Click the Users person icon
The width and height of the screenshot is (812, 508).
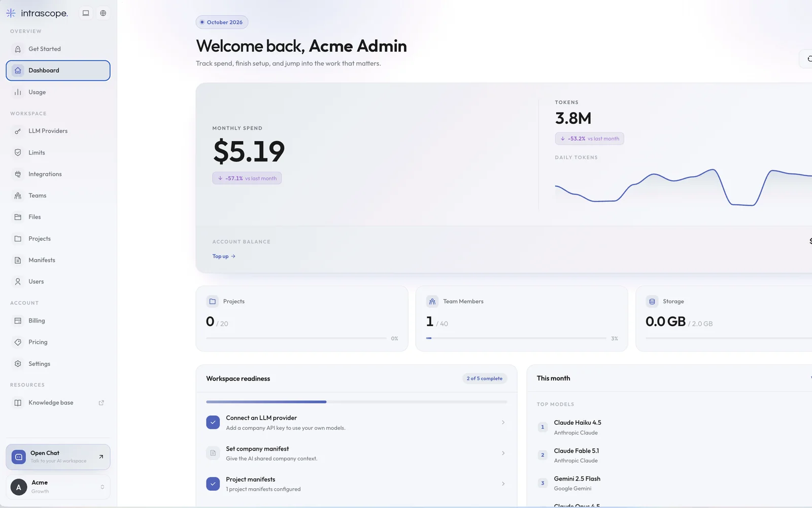pos(18,281)
